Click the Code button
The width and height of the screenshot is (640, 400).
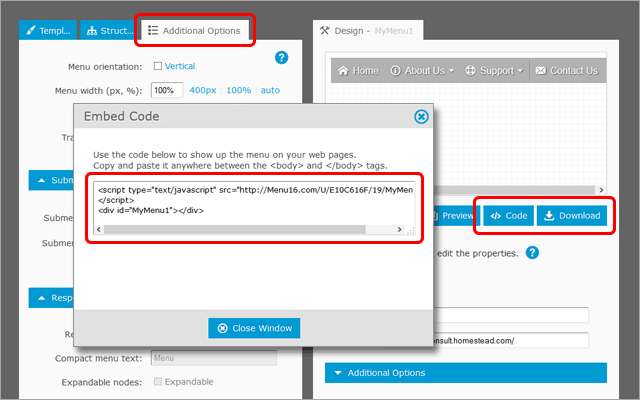509,216
